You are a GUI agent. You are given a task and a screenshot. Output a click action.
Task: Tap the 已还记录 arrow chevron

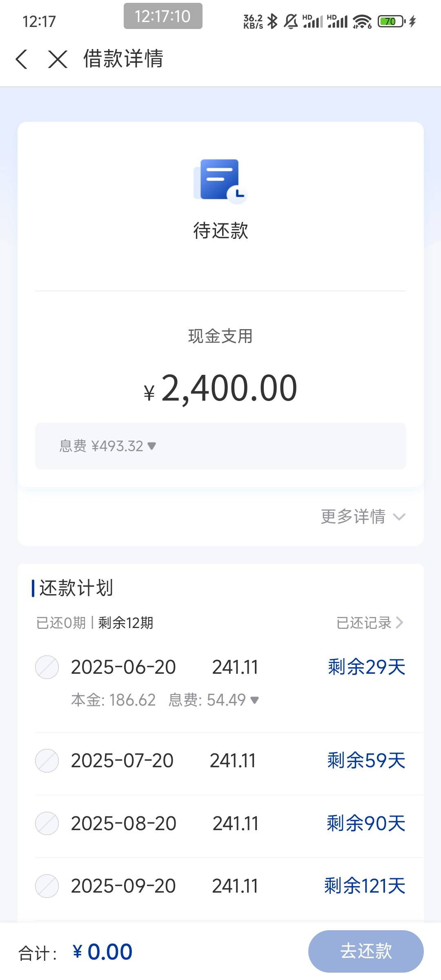[x=399, y=623]
